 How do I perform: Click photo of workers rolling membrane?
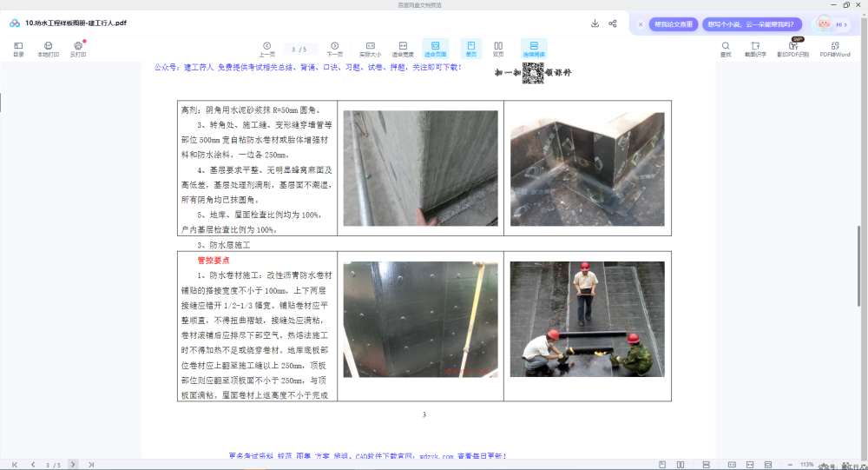point(587,319)
